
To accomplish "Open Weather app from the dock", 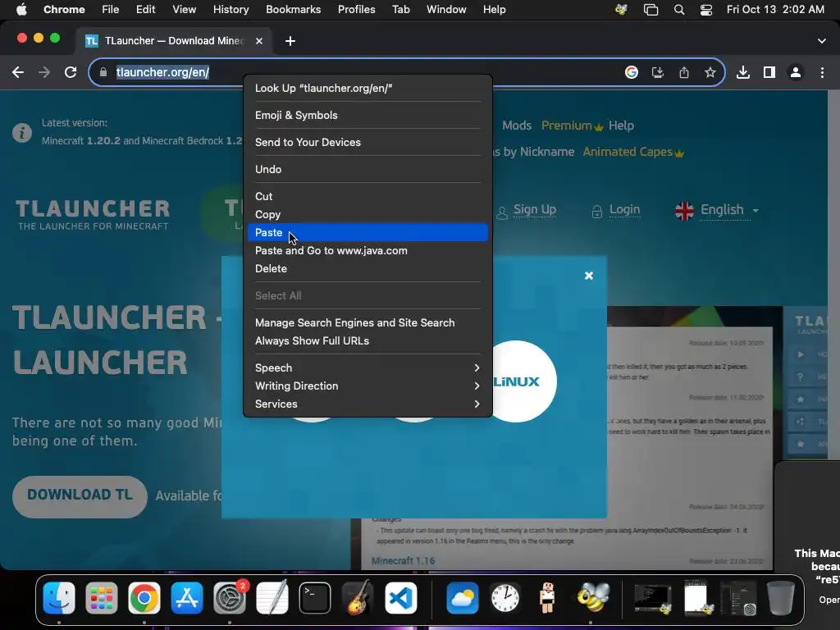I will 463,597.
